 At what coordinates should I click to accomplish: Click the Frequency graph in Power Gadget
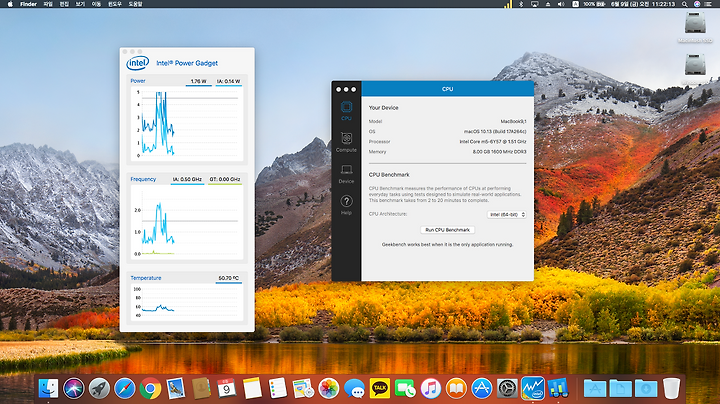point(187,222)
